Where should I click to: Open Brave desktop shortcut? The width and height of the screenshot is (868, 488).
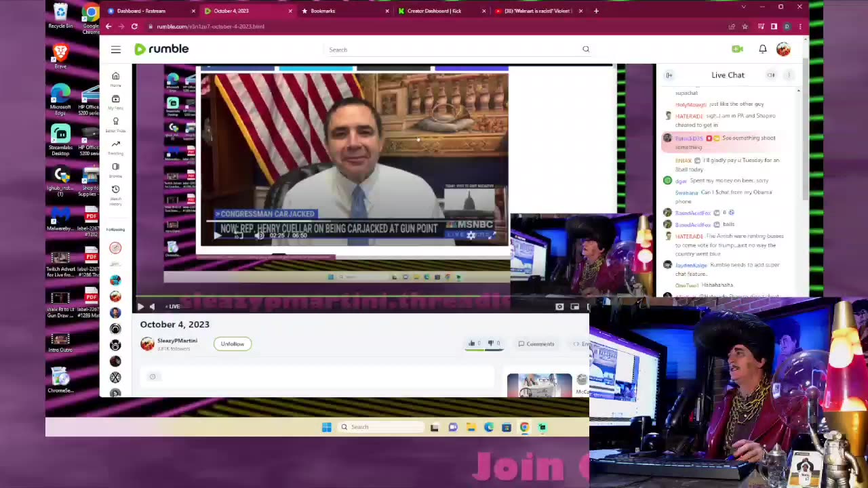pos(60,56)
